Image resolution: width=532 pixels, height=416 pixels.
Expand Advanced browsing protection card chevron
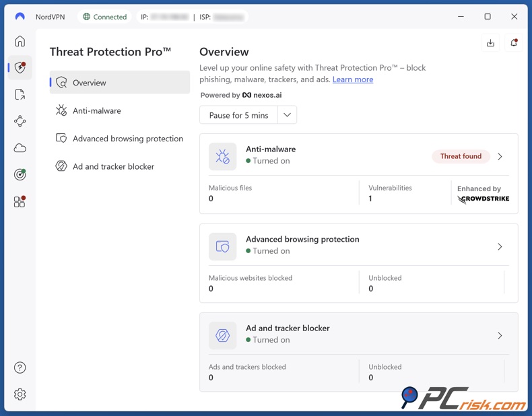point(500,247)
